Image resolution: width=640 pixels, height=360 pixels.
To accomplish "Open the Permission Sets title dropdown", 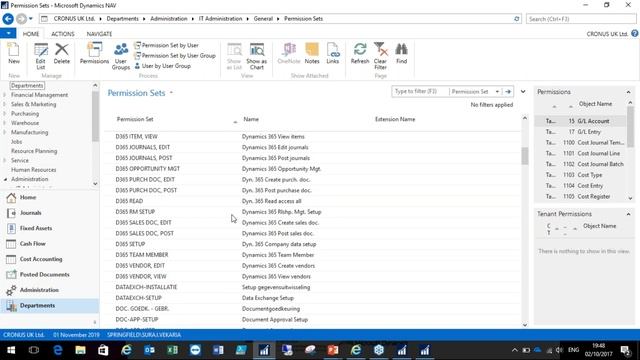I will 171,93.
